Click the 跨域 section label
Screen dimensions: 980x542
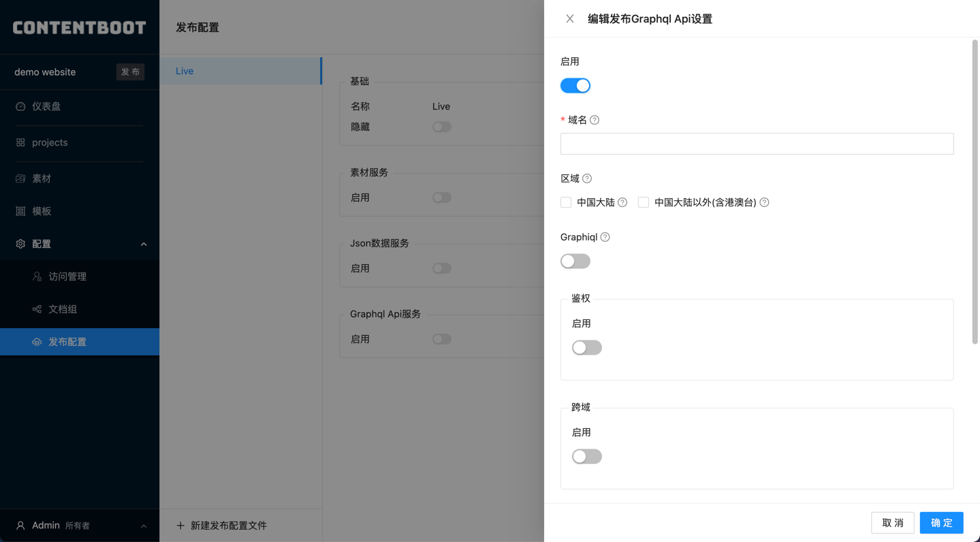coord(581,407)
